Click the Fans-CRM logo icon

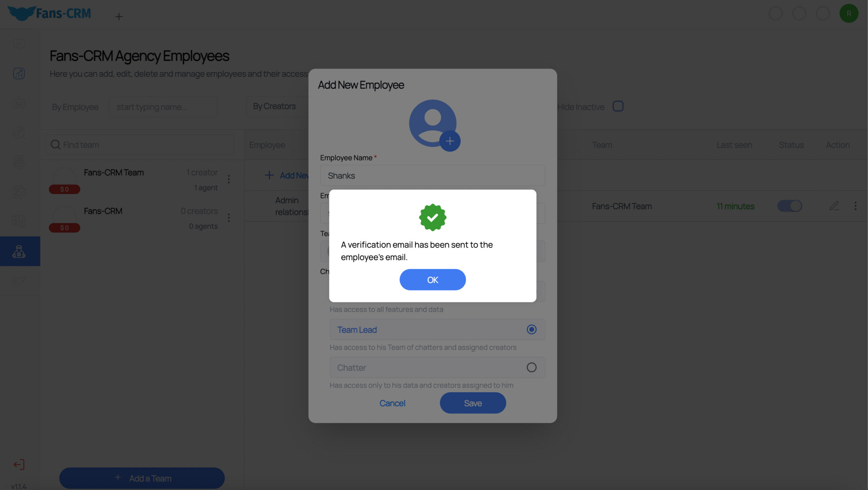[x=20, y=13]
